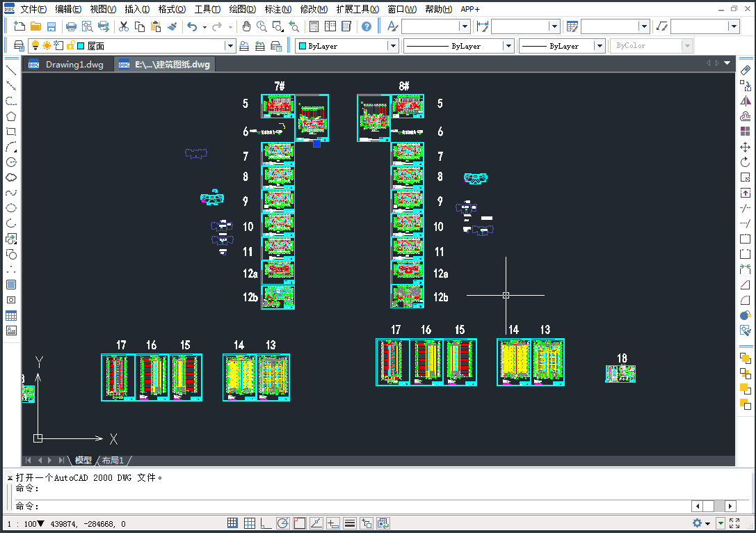Click the undo arrow button
Viewport: 756px width, 533px height.
pos(192,26)
